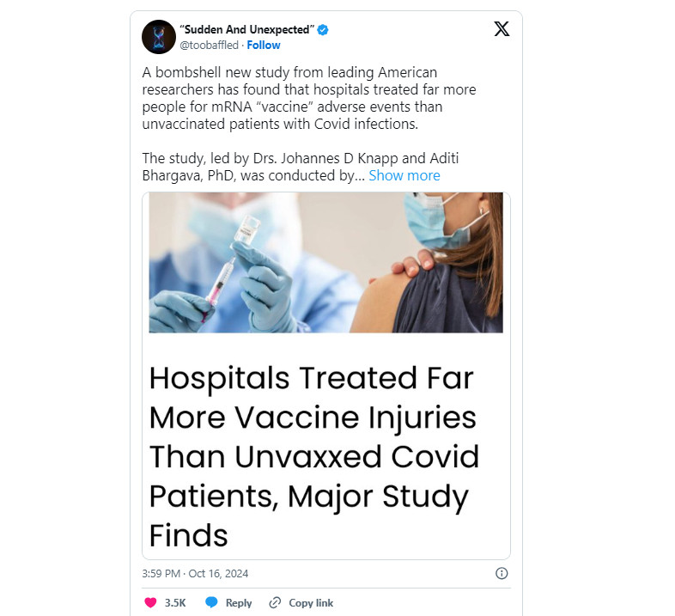The image size is (675, 616).
Task: Click the chain link icon
Action: tap(275, 602)
